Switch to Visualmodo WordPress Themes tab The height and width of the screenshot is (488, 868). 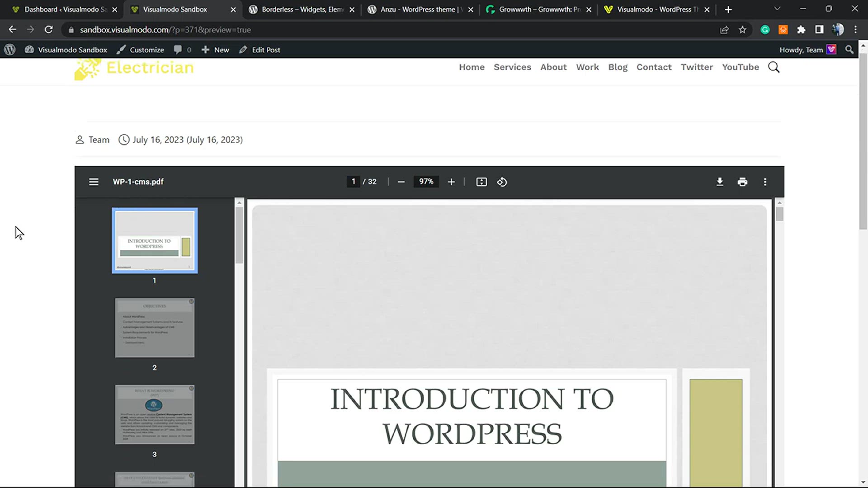657,9
